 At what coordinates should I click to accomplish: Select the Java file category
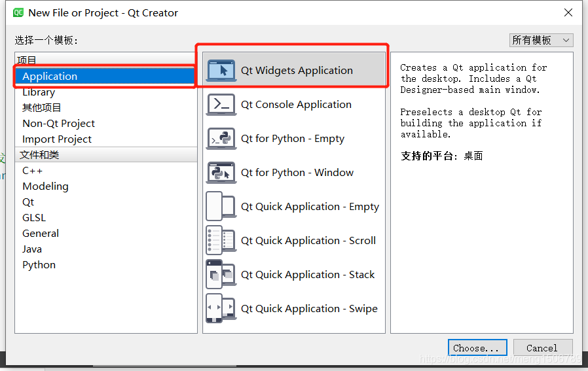coord(106,249)
